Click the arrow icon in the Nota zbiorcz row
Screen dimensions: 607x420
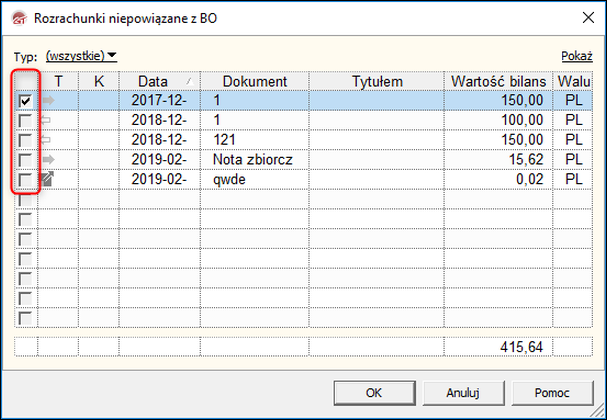coord(47,159)
